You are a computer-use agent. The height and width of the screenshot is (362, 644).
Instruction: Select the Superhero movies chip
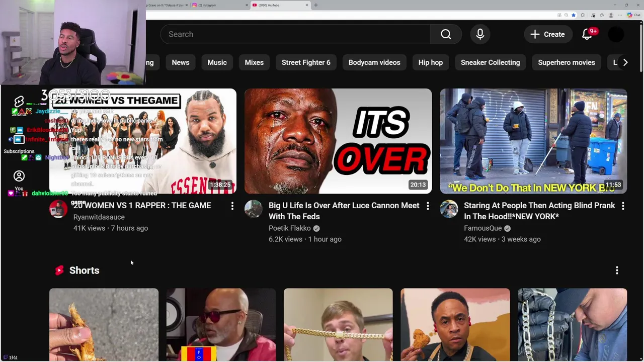(567, 62)
